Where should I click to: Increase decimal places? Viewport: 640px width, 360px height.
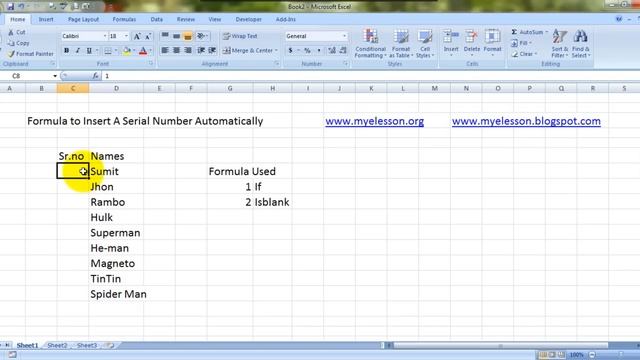click(332, 51)
